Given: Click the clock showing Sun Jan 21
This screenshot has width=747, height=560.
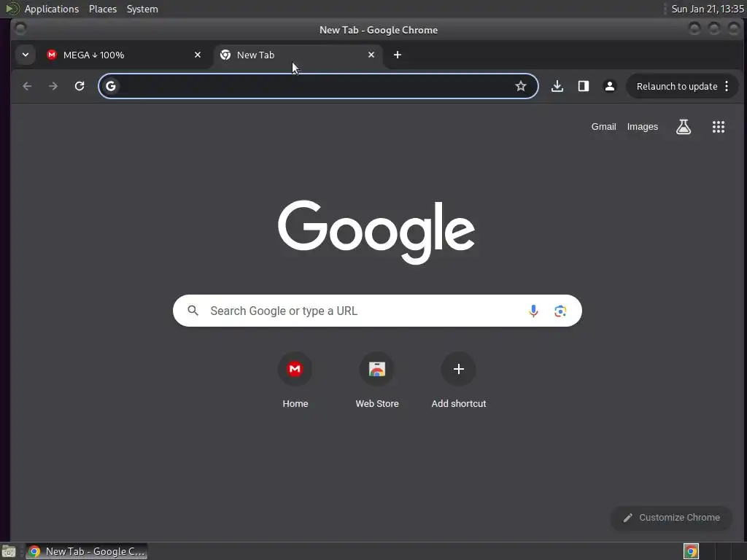Looking at the screenshot, I should [707, 9].
